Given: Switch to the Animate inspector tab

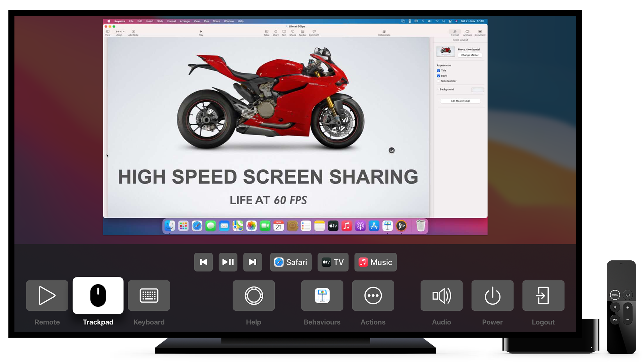Looking at the screenshot, I should 467,33.
